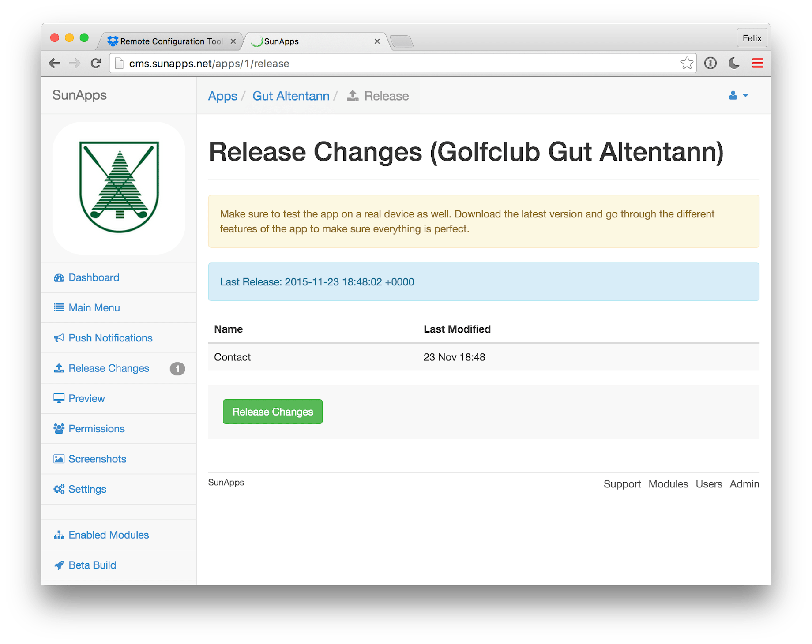Click the SunApps footer text
Viewport: 812px width, 644px height.
(x=226, y=483)
